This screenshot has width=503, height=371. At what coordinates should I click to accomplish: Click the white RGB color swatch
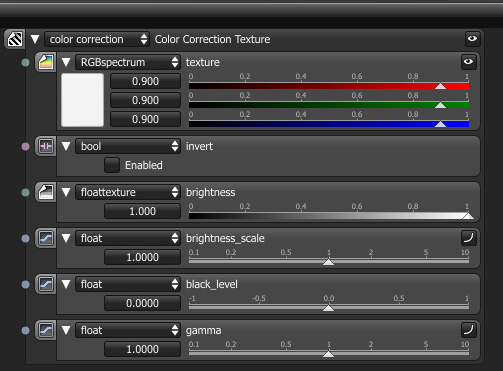click(82, 100)
